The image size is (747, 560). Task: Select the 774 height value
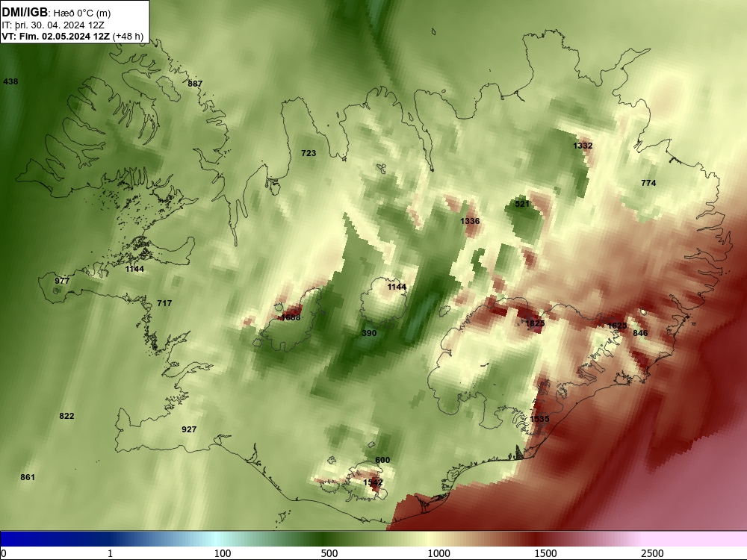(648, 183)
